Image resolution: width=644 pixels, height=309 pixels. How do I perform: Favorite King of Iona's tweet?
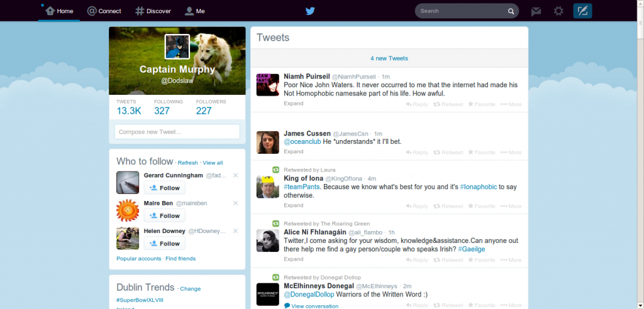pos(481,206)
